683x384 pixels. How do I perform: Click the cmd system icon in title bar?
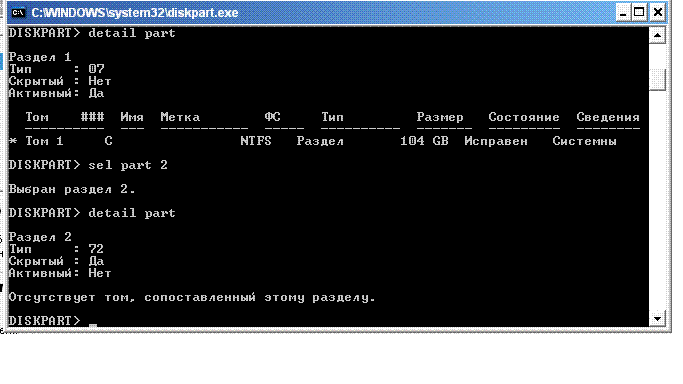click(x=18, y=13)
